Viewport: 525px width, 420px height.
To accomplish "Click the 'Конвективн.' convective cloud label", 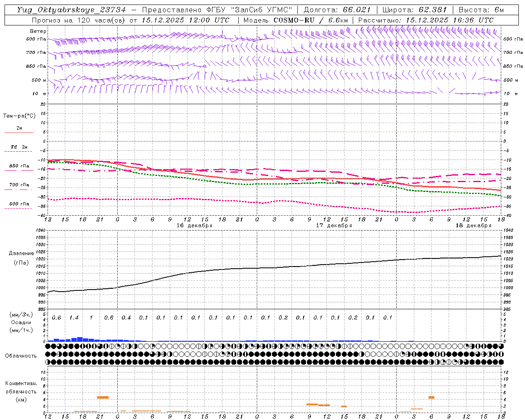I will (21, 383).
